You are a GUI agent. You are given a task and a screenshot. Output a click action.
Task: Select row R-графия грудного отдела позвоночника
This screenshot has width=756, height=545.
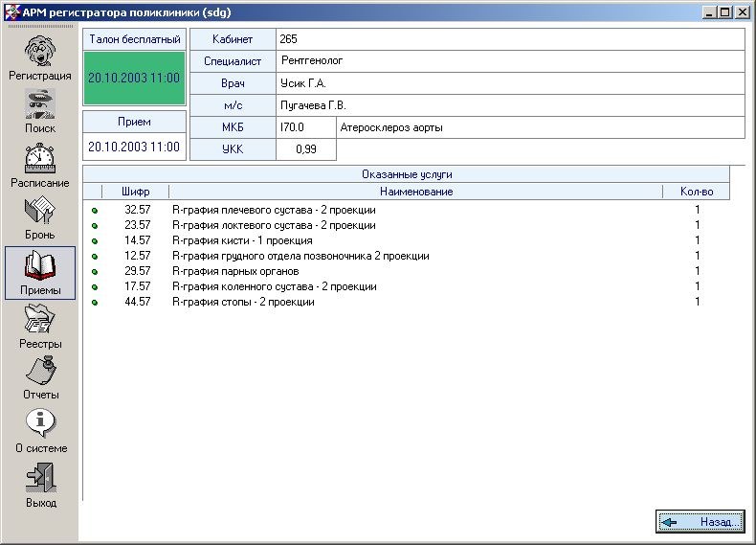(407, 256)
